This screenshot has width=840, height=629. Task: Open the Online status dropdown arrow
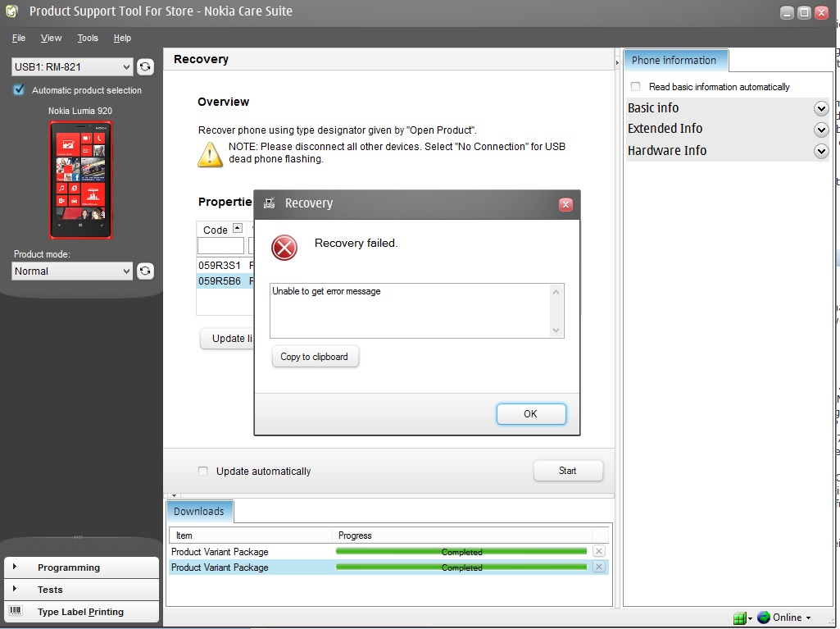[808, 618]
